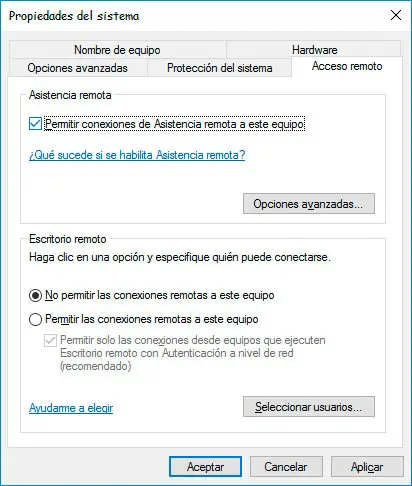Go to the Opciones avanzadas tab
The height and width of the screenshot is (486, 412).
77,68
